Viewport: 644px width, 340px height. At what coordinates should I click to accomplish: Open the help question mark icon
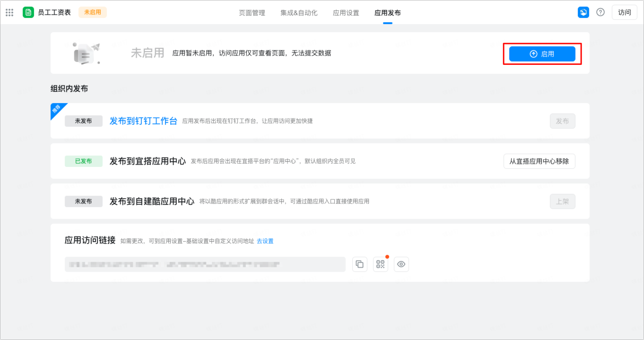(x=600, y=12)
